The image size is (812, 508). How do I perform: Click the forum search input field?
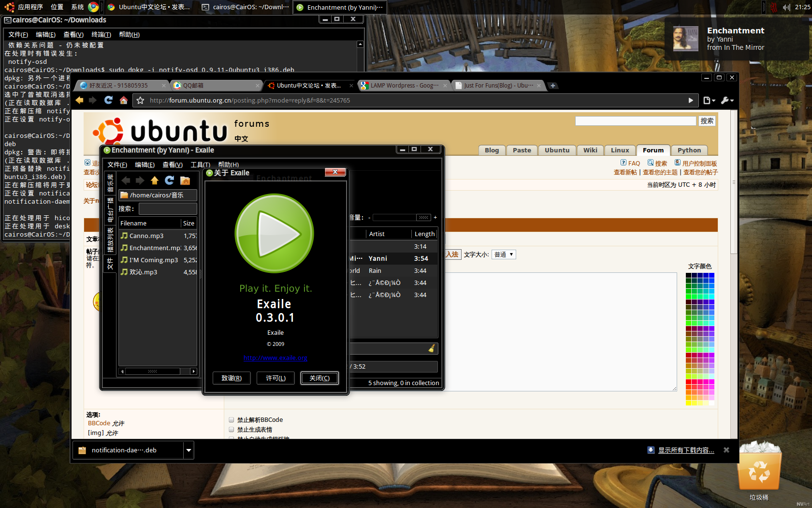pyautogui.click(x=636, y=120)
